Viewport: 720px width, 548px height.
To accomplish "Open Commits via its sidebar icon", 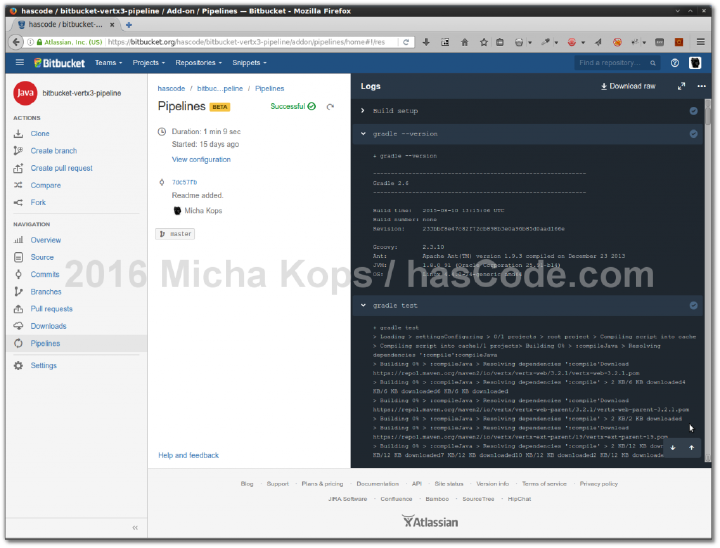I will point(18,274).
